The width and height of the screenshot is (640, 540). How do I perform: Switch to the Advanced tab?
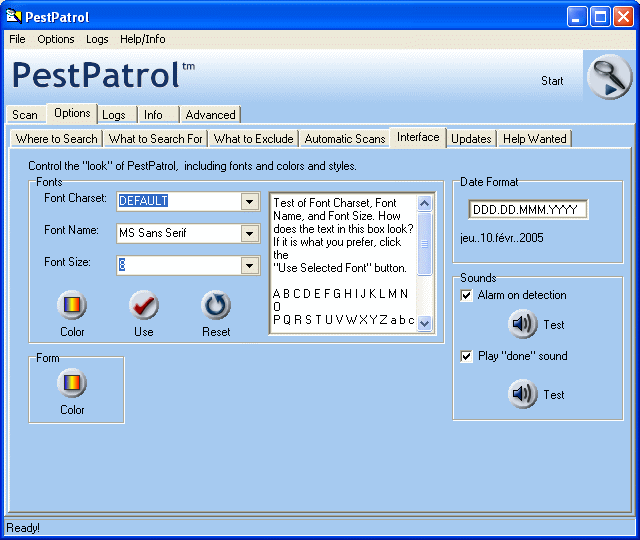click(211, 115)
